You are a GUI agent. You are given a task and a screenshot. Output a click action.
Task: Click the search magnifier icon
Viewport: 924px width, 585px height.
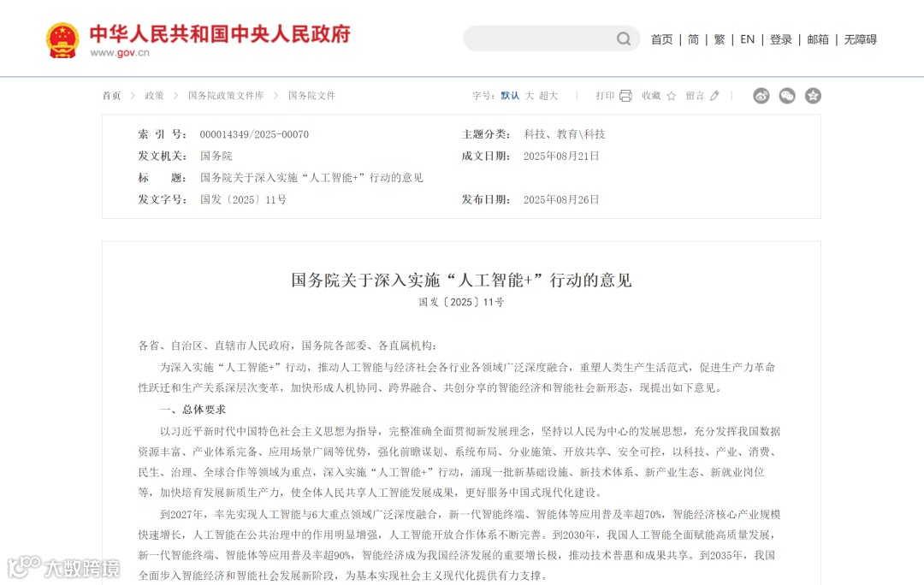[624, 38]
